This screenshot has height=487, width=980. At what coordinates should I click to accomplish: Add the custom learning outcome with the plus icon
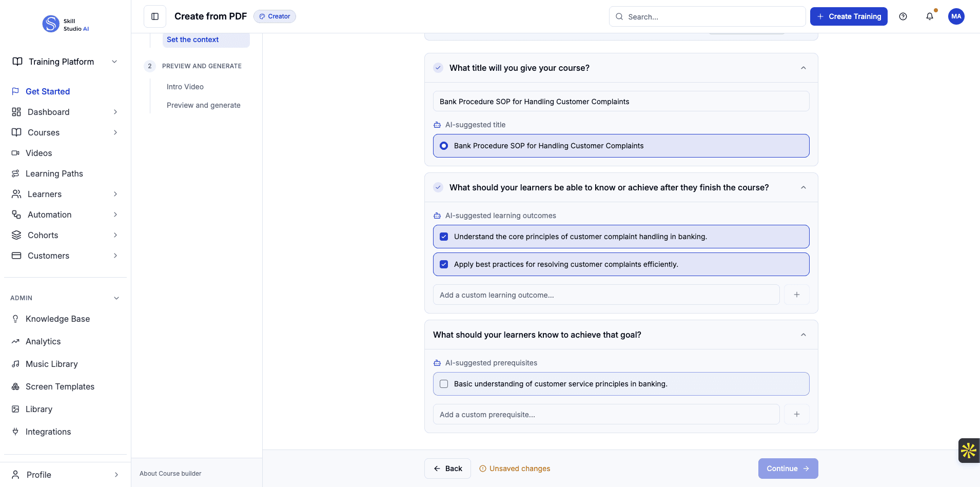(x=796, y=294)
